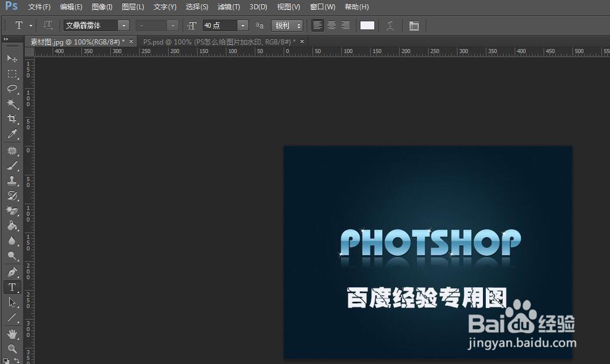Open the warped text dialog

click(x=389, y=25)
